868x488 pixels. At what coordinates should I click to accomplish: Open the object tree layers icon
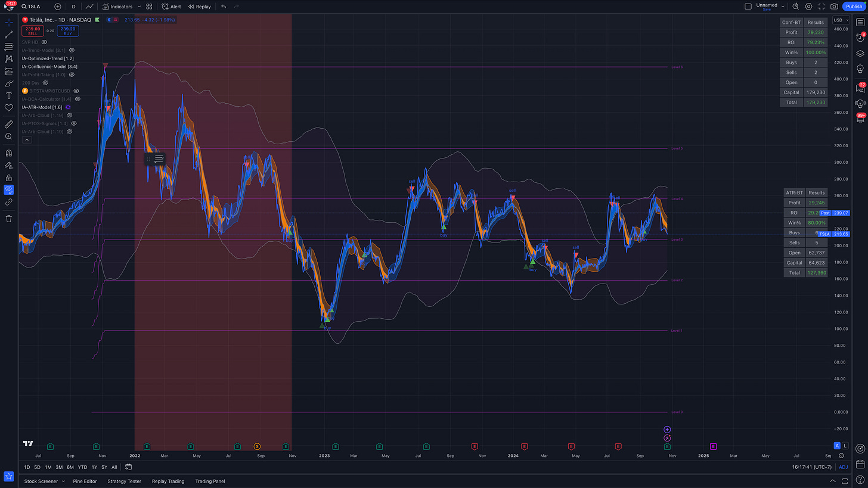pyautogui.click(x=860, y=53)
